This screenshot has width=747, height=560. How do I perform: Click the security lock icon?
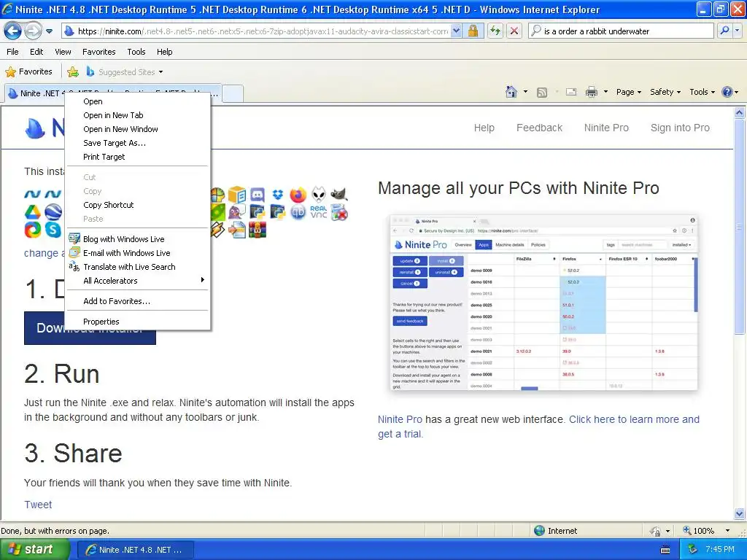coord(473,31)
